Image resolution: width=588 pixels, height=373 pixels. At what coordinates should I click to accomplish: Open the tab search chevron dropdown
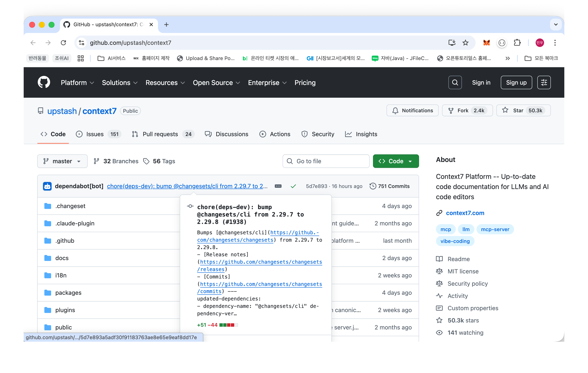556,25
